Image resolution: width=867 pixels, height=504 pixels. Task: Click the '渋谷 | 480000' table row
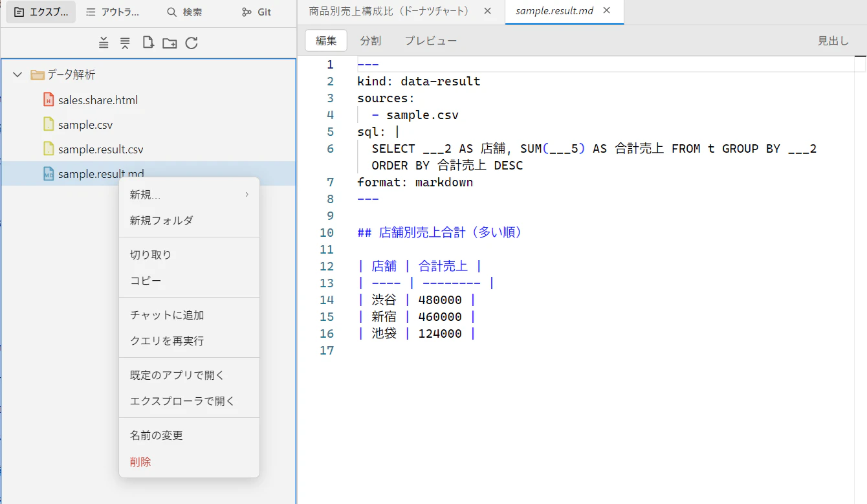pos(417,300)
